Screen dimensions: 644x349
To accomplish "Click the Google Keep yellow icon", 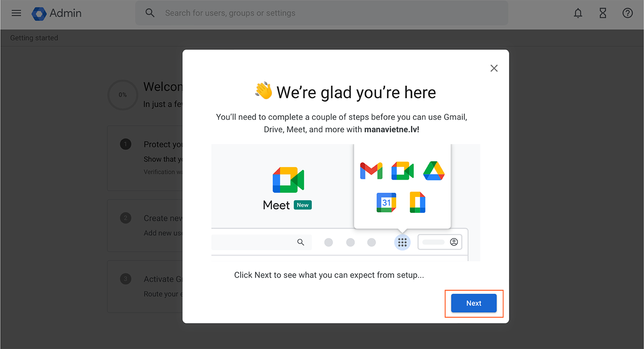I will point(418,202).
